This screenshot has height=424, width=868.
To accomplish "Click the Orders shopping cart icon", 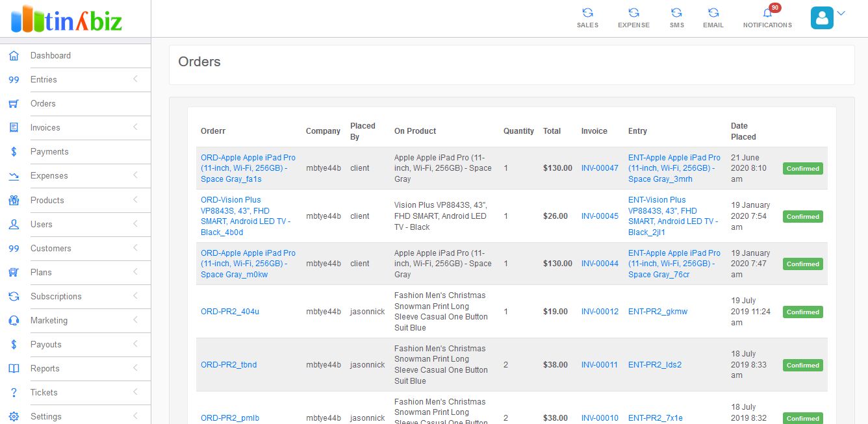I will click(14, 104).
